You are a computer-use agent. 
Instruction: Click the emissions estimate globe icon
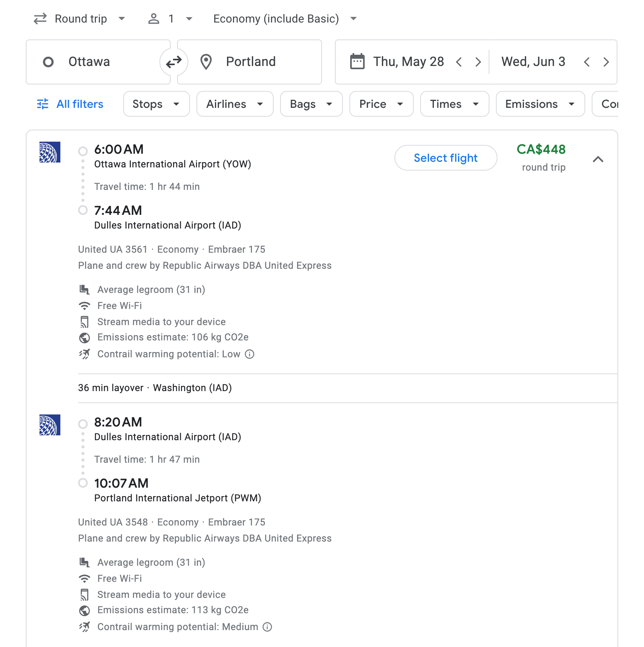pos(85,338)
